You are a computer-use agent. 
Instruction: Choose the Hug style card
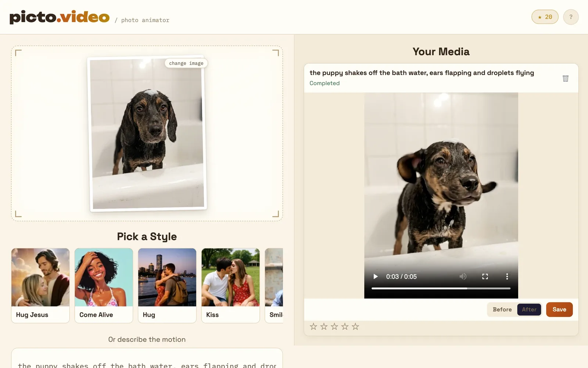pos(167,286)
